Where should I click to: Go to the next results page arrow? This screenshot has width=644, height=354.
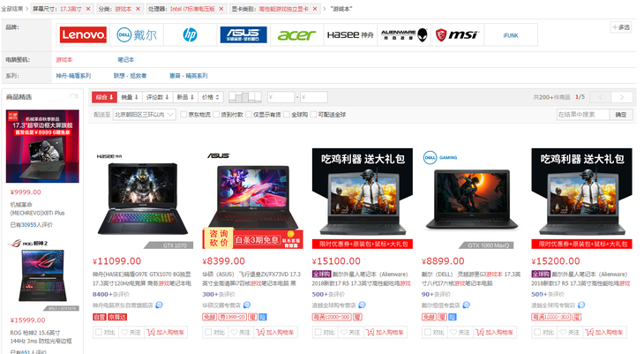coord(622,97)
